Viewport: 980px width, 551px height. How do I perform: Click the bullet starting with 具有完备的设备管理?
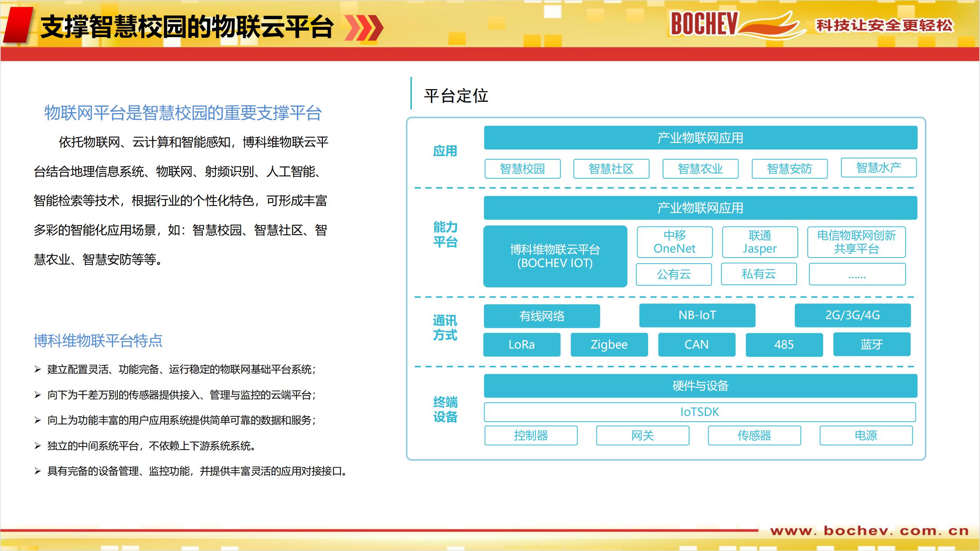pyautogui.click(x=191, y=471)
